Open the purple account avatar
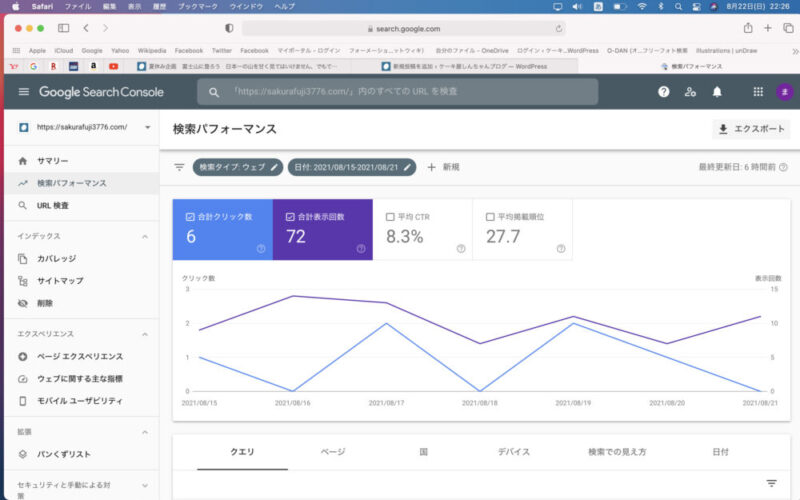Viewport: 800px width, 500px height. (x=785, y=92)
